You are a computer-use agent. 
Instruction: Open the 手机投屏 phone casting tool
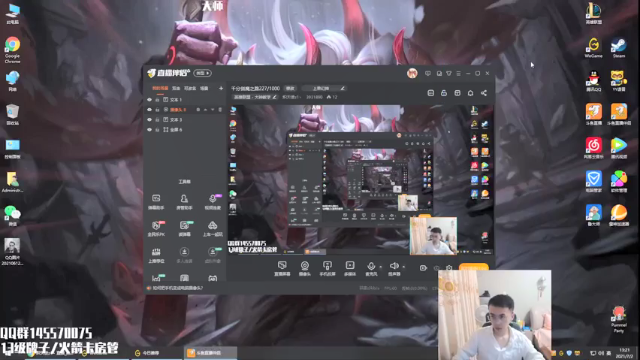[x=327, y=269]
